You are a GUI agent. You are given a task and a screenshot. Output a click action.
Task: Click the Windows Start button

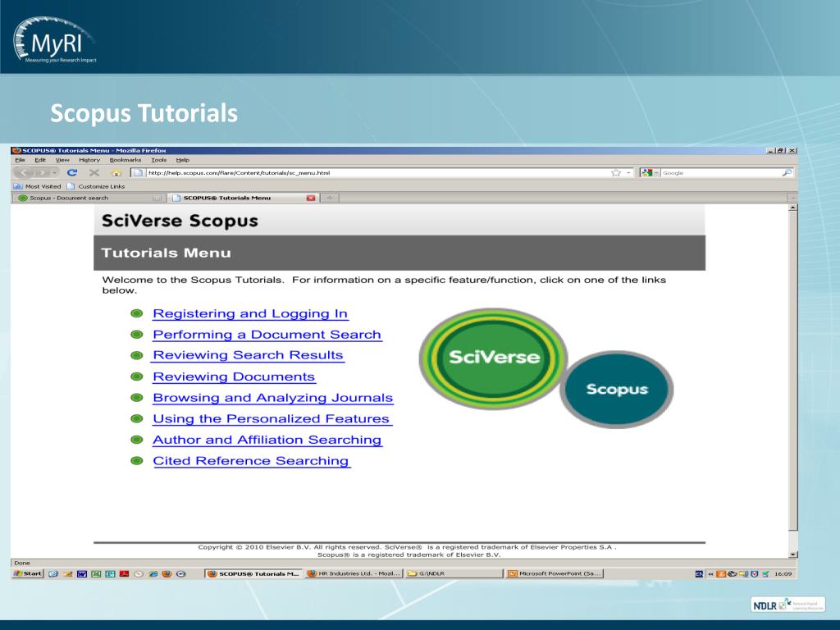click(27, 573)
